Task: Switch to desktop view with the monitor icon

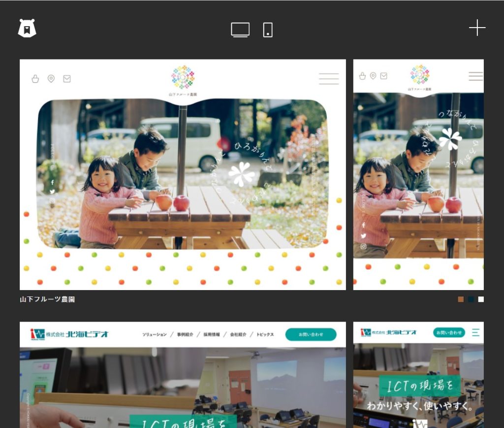Action: point(240,30)
